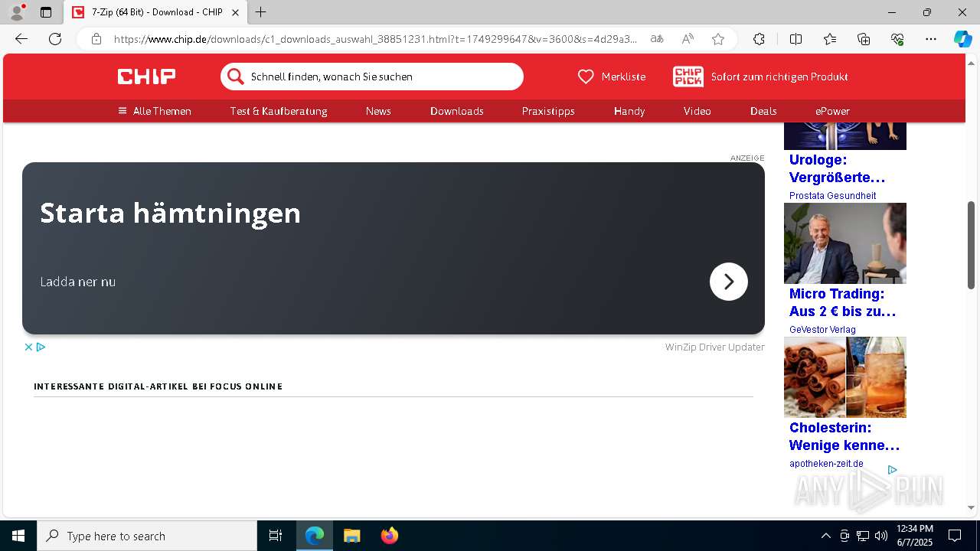Add page to favorites star
This screenshot has width=980, height=551.
click(x=718, y=39)
